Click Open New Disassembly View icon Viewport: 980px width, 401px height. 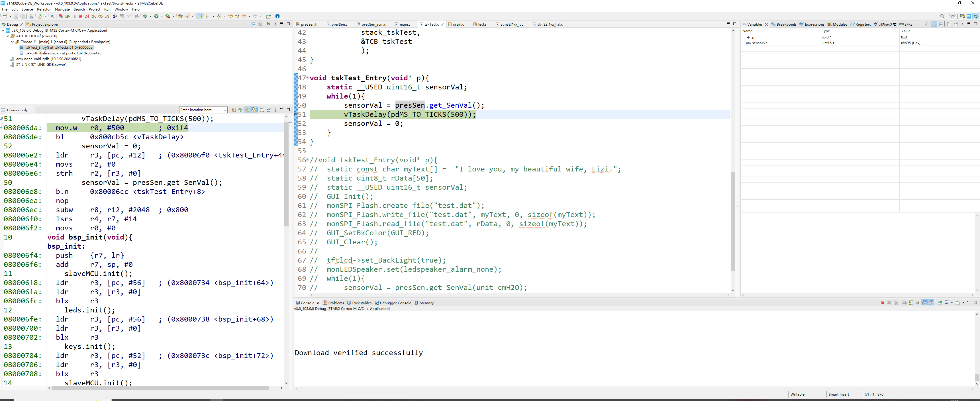[262, 110]
